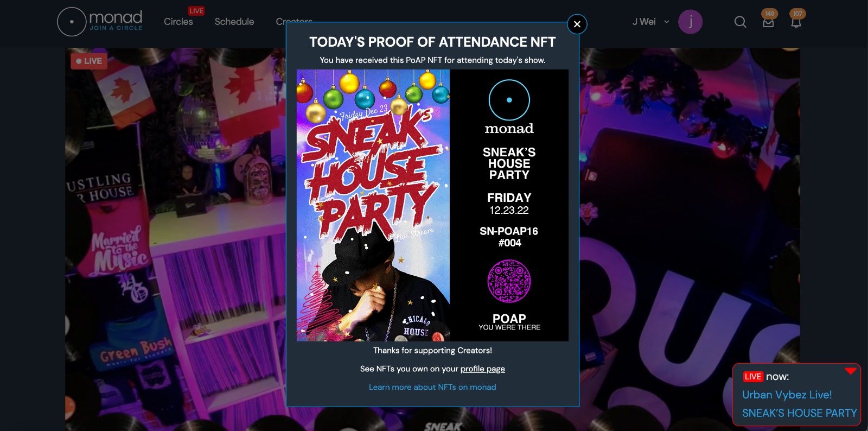The width and height of the screenshot is (868, 431).
Task: Open the Circles menu item
Action: [178, 22]
